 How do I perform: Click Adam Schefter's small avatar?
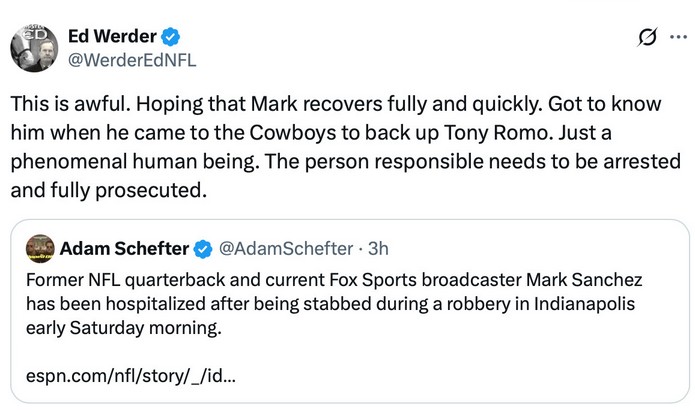[x=41, y=248]
